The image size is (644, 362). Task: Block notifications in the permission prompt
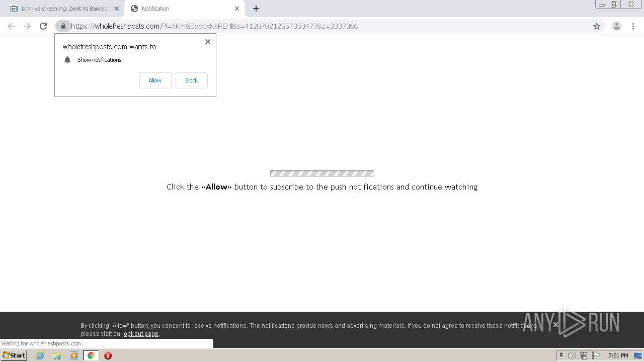click(191, 80)
